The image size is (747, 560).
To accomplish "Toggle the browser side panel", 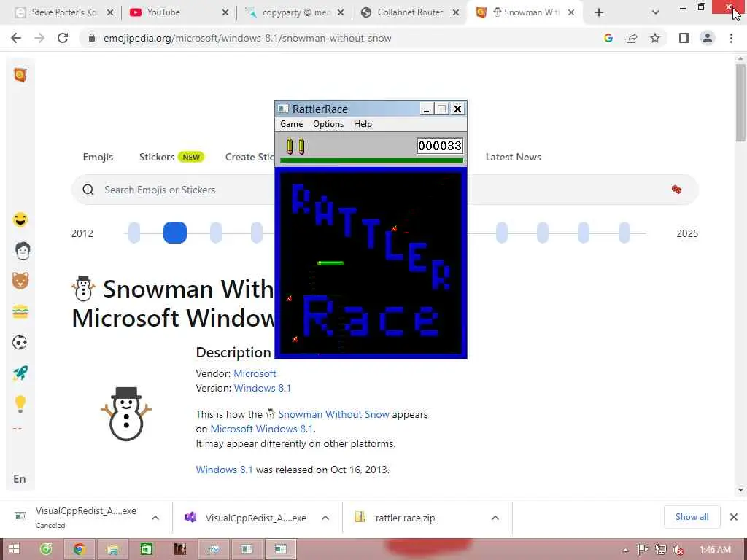I will (684, 38).
